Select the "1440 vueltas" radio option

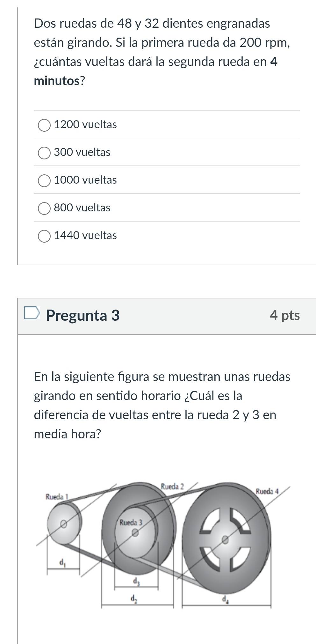[x=44, y=236]
